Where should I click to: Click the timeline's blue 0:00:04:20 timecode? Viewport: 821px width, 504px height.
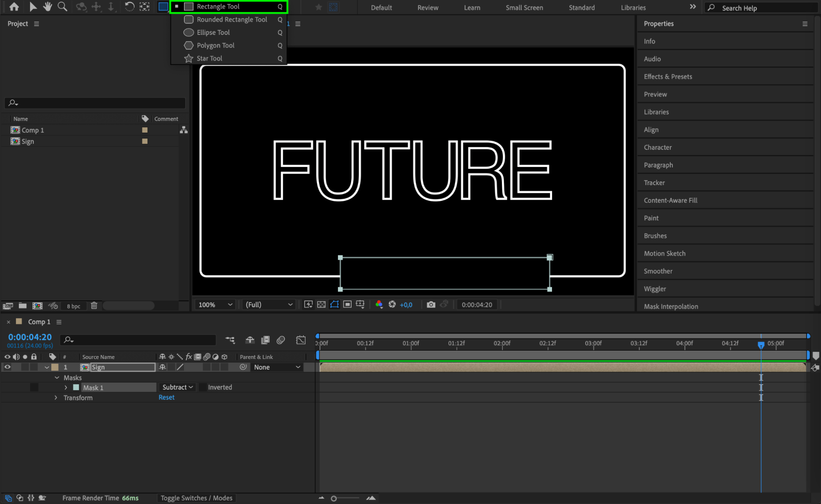pos(30,337)
